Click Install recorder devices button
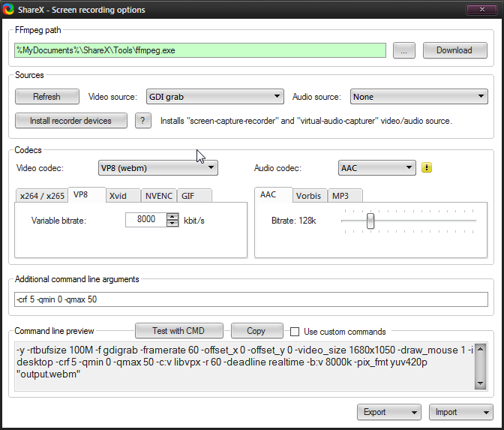Screen dimensions: 504x430 (x=70, y=121)
